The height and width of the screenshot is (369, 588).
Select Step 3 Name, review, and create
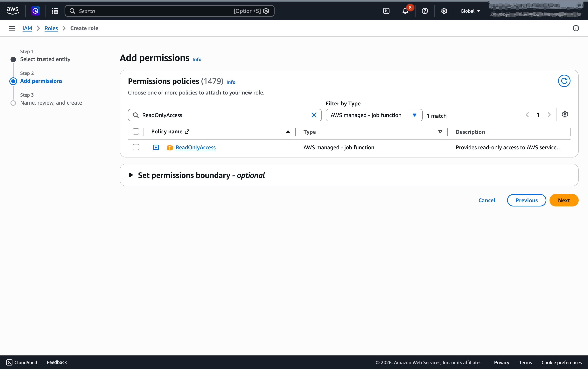[x=51, y=103]
